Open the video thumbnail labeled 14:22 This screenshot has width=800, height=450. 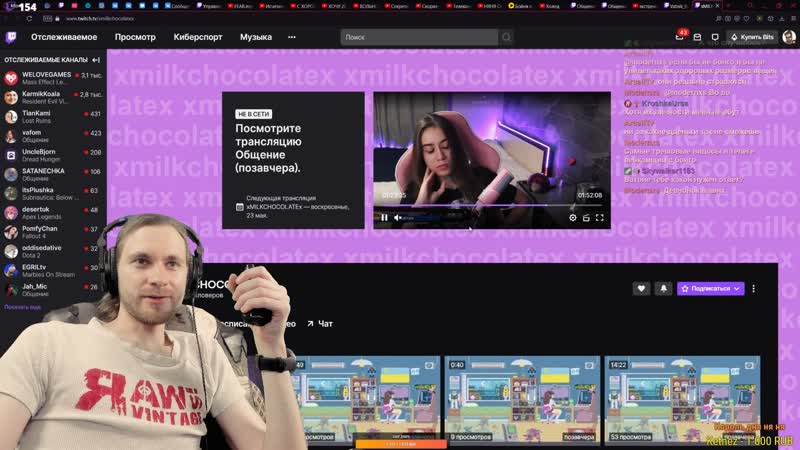coord(682,399)
